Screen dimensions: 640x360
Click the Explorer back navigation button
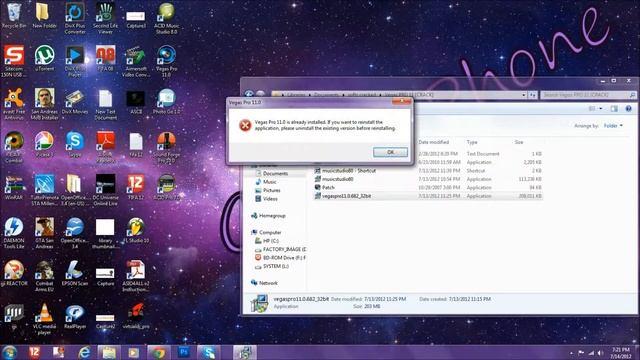coord(249,94)
